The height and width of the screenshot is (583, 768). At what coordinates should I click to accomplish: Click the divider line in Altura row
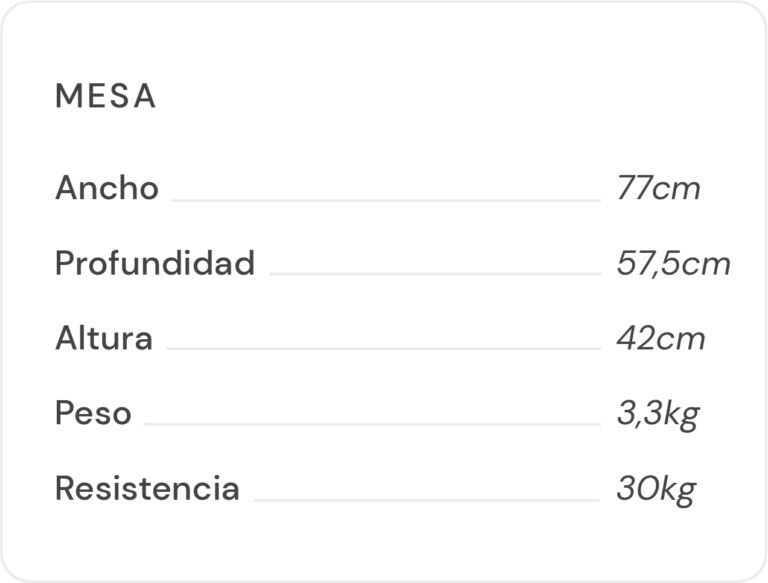pos(383,349)
